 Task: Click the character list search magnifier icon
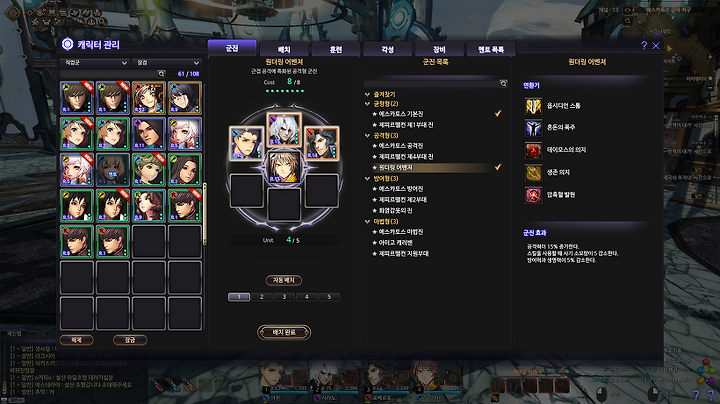coord(161,73)
